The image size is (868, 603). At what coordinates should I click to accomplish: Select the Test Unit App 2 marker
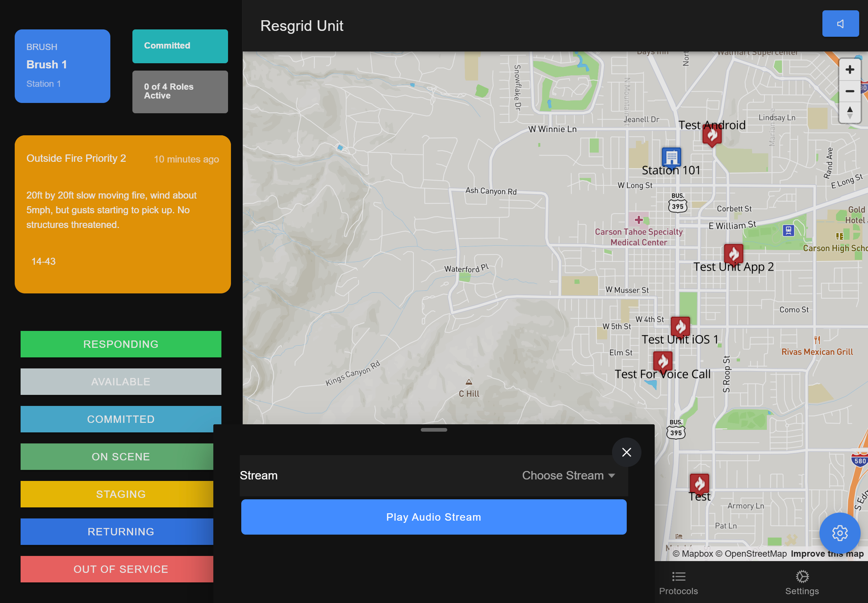733,254
